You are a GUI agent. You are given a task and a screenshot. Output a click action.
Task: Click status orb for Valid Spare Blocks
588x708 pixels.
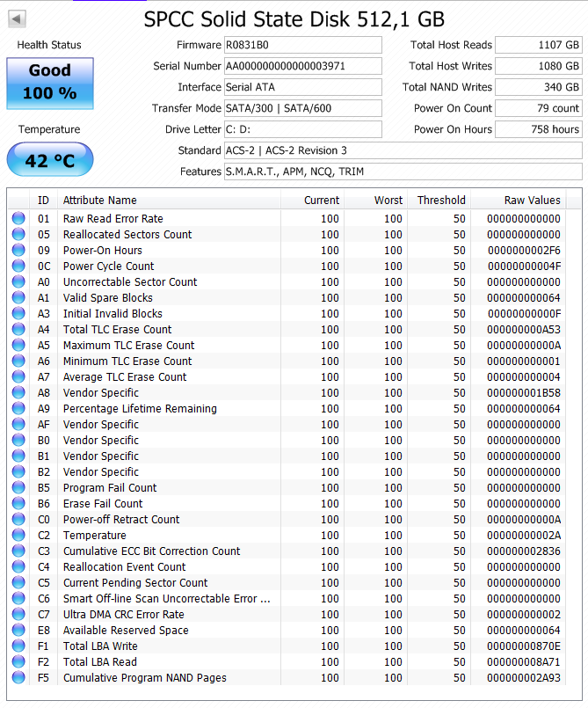18,297
